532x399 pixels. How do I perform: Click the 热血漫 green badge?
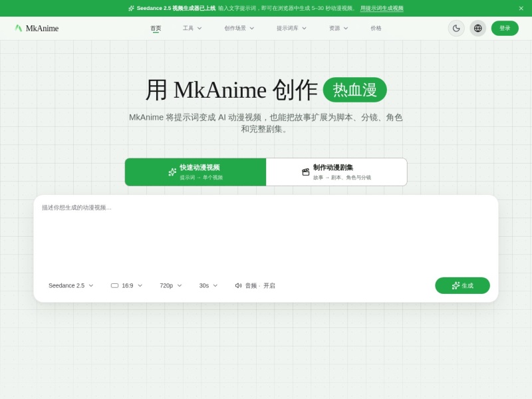coord(355,90)
